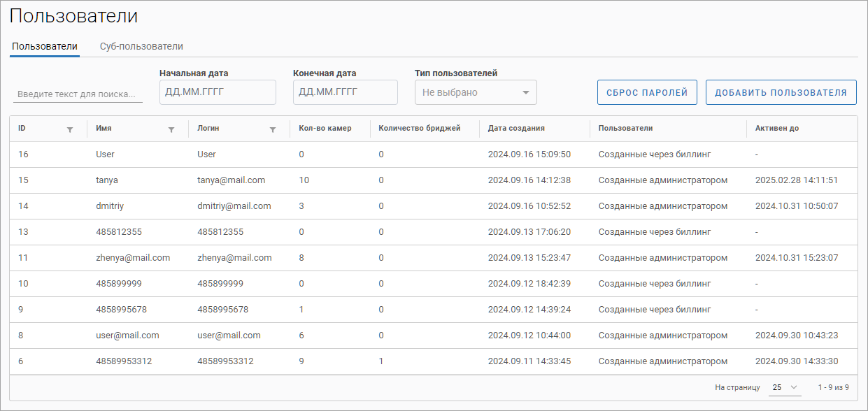
Task: Click bridge count 1 for user 48589953312
Action: 380,361
